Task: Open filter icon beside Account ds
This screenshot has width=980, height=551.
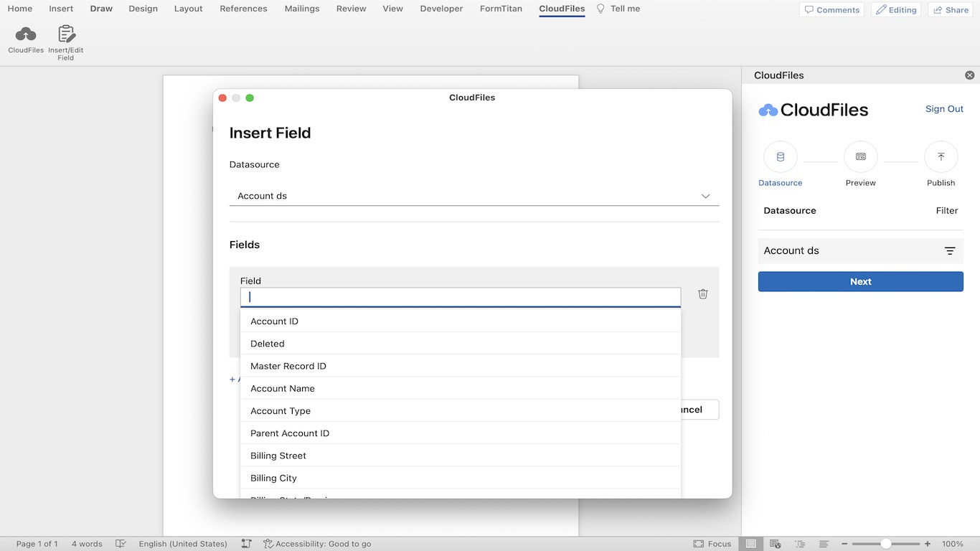Action: [x=950, y=251]
